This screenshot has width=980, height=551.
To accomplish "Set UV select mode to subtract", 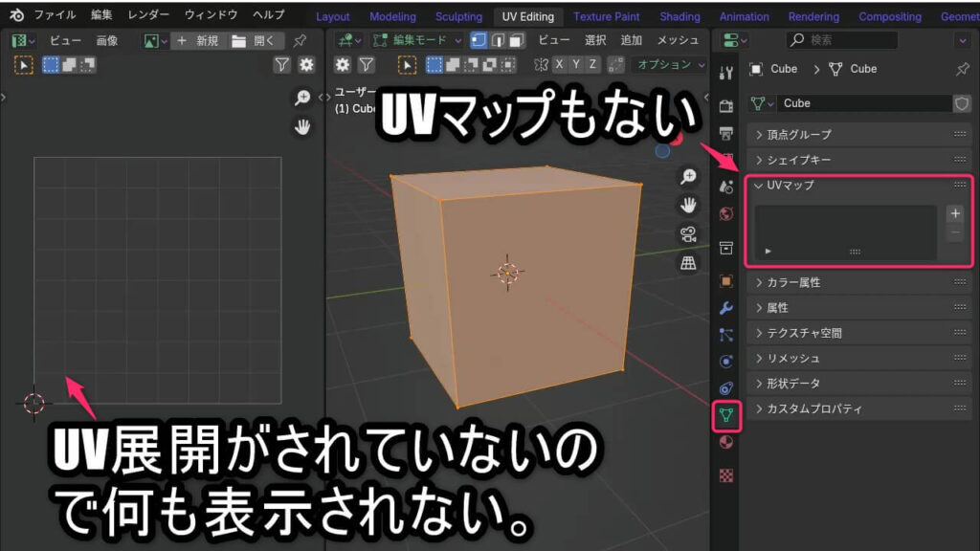I will (87, 65).
